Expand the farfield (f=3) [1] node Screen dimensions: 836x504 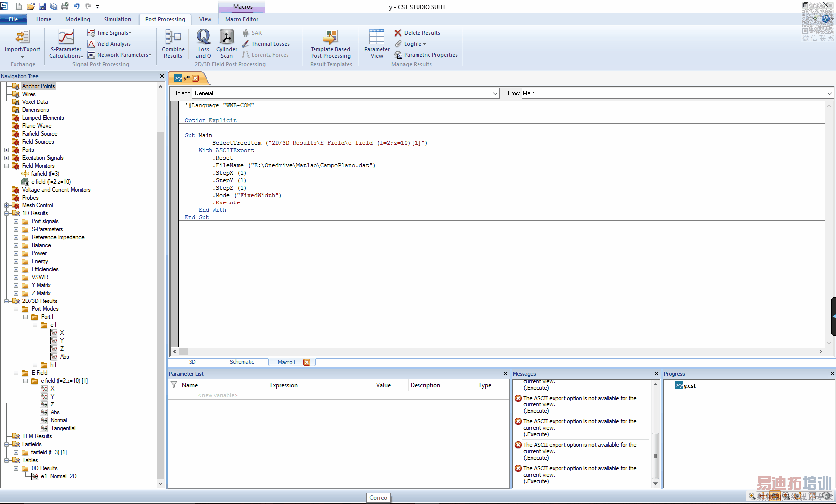(16, 452)
